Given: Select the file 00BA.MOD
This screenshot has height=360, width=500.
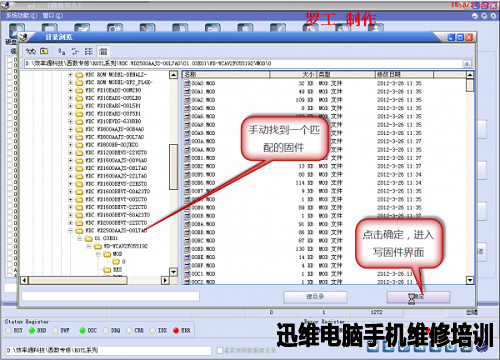Looking at the screenshot, I should [x=203, y=224].
